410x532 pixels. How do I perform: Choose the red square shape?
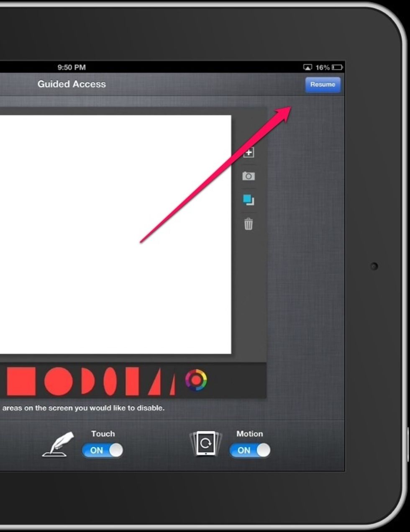pos(21,381)
